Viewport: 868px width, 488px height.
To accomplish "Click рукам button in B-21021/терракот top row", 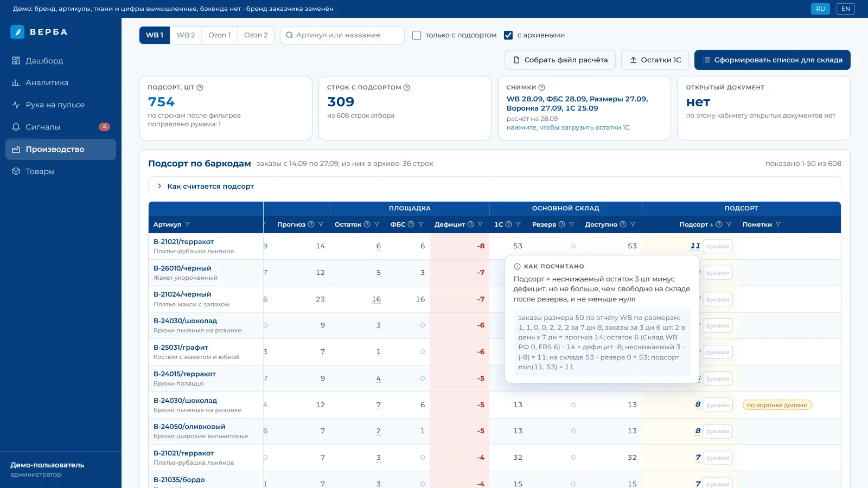I will (x=718, y=246).
